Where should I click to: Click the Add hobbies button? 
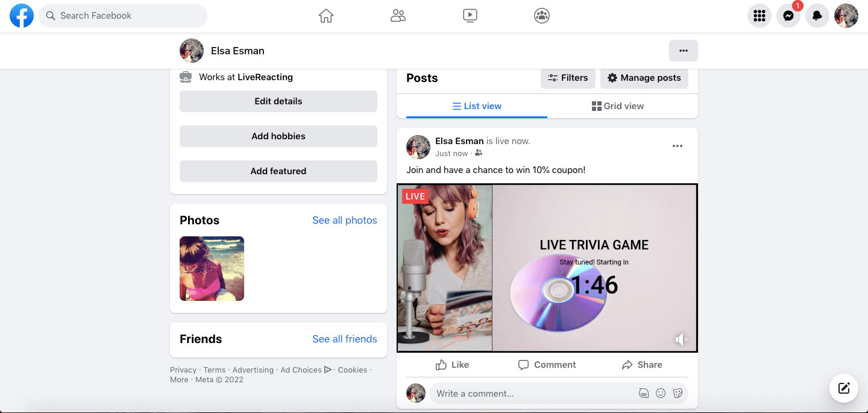(278, 136)
